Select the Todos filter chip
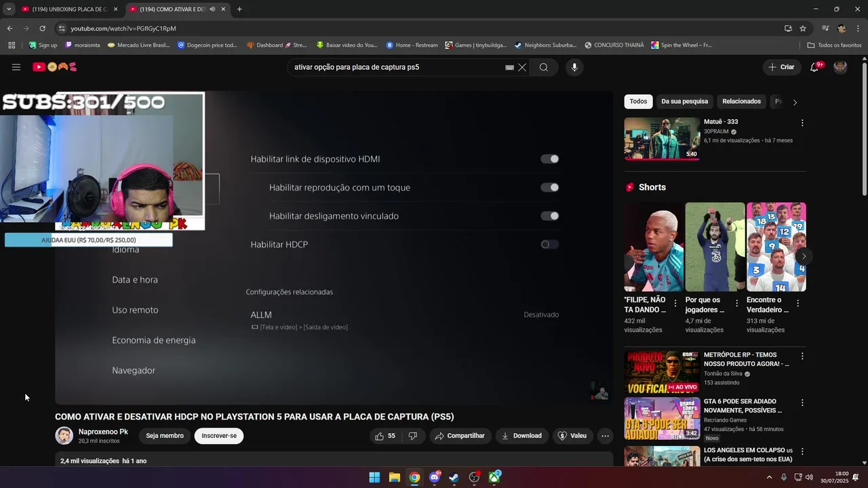This screenshot has height=488, width=868. (638, 102)
